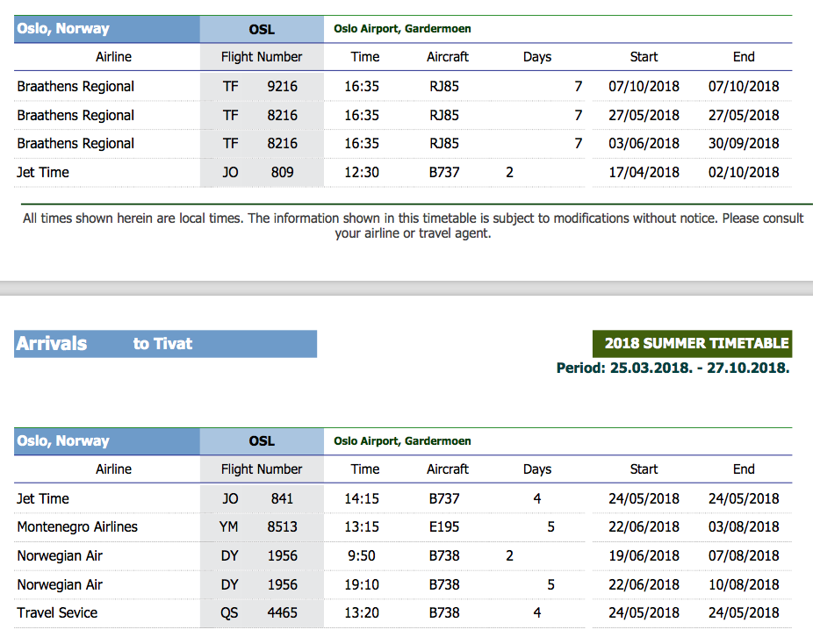
Task: Click "B737" in the 12:30 flight row
Action: (x=444, y=172)
